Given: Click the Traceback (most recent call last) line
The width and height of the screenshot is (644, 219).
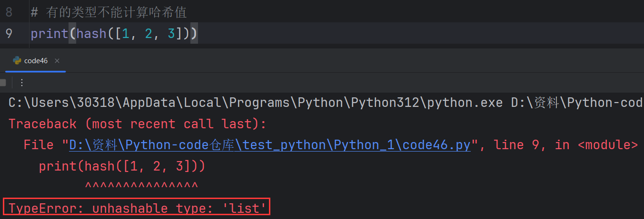Looking at the screenshot, I should pos(137,124).
